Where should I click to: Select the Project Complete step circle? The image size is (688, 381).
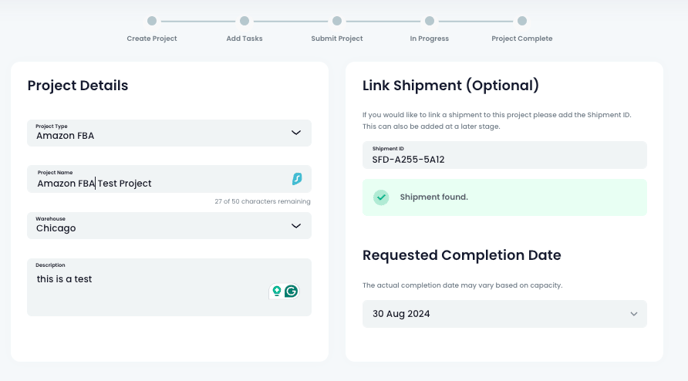pyautogui.click(x=522, y=21)
